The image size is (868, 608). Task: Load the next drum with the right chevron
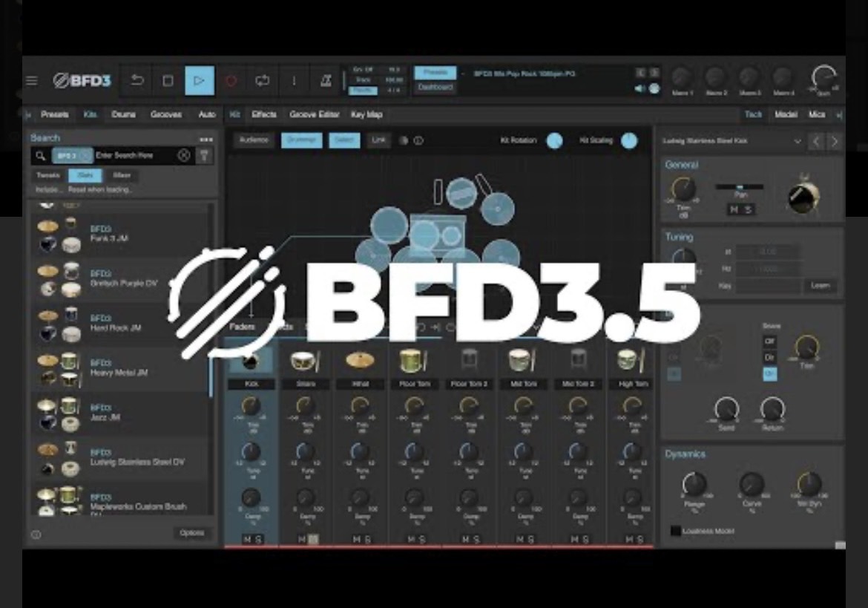point(834,142)
